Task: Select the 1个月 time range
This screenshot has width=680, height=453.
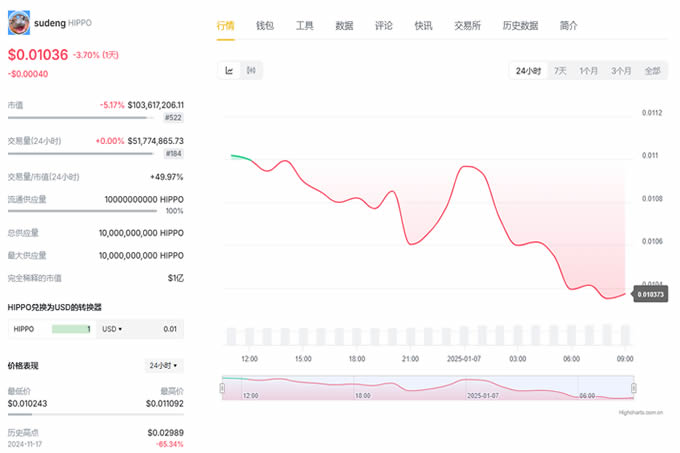Action: click(x=589, y=71)
